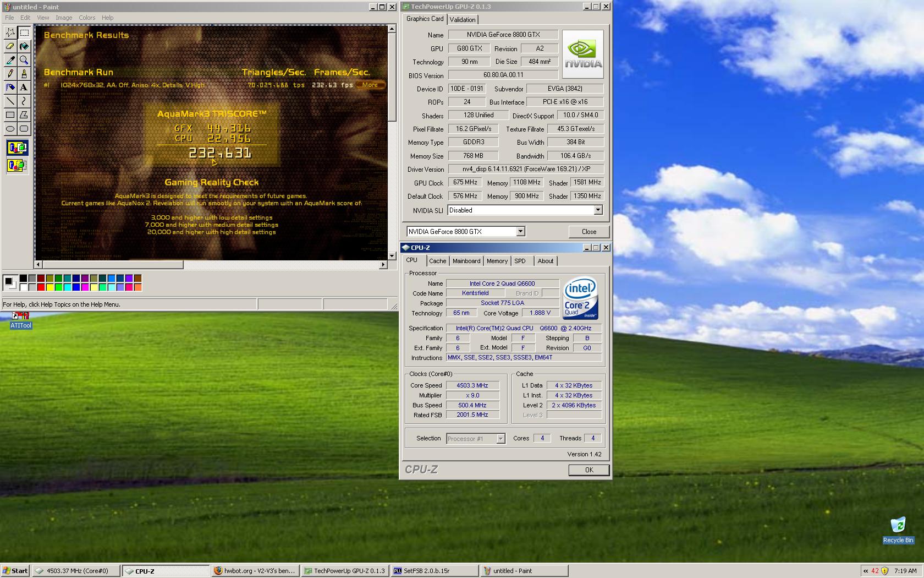Viewport: 924px width, 578px height.
Task: Pick the yellow color swatch in Paint palette
Action: pos(50,287)
